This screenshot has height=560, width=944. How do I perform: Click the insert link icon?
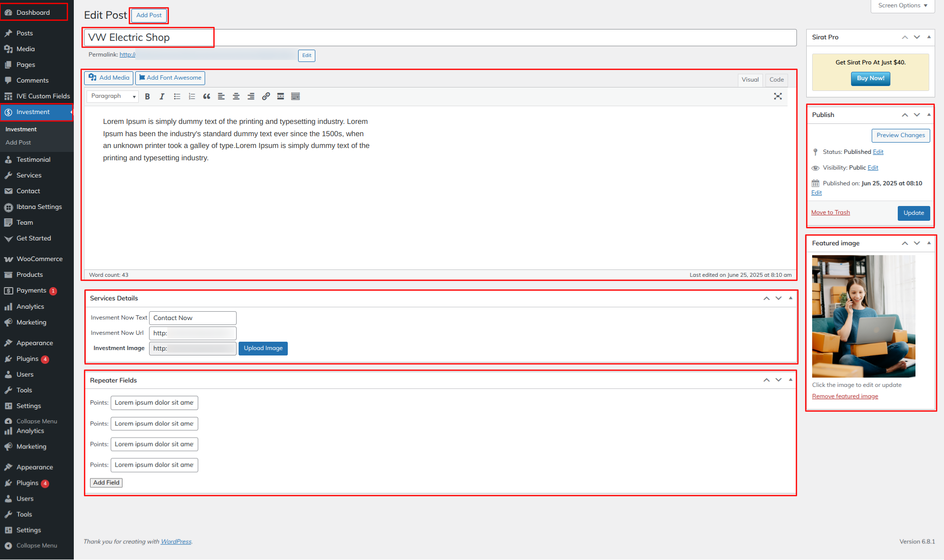click(266, 96)
